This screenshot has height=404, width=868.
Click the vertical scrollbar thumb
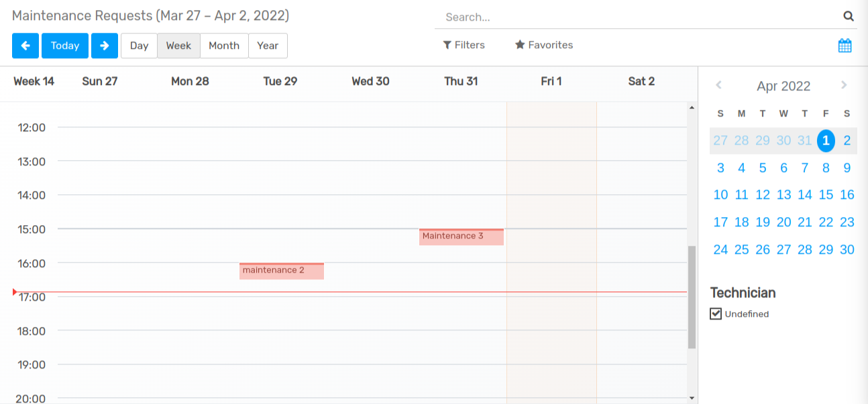point(692,296)
